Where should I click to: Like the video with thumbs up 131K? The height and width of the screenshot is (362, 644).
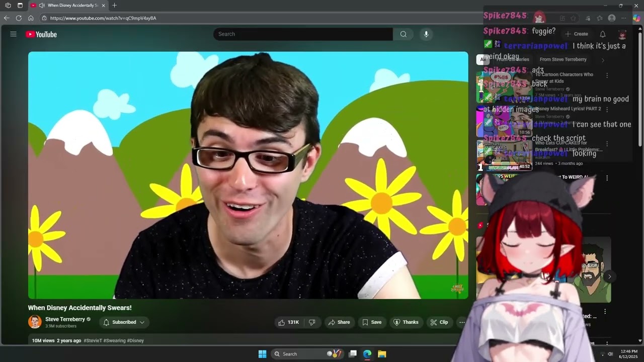click(289, 322)
